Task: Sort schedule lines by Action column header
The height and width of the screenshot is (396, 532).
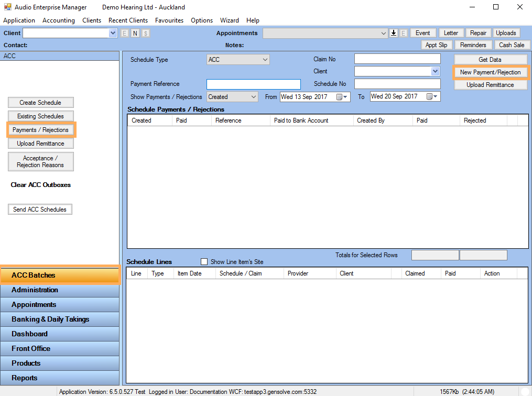Action: coord(498,273)
